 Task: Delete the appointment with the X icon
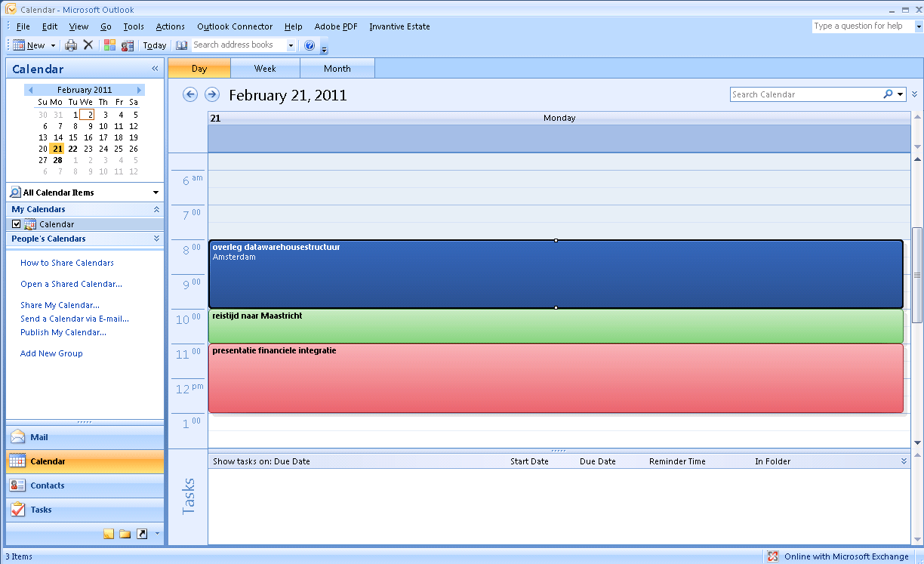(x=88, y=45)
